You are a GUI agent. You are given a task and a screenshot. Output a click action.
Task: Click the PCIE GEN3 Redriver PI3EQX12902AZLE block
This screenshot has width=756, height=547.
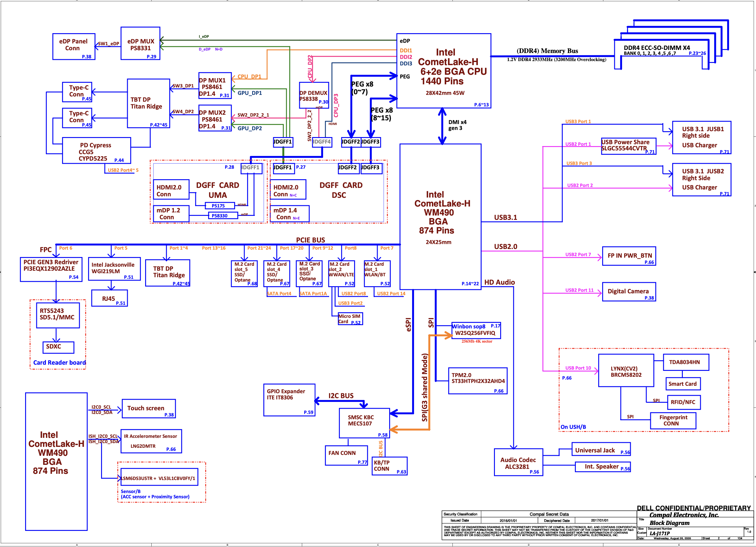(x=51, y=269)
